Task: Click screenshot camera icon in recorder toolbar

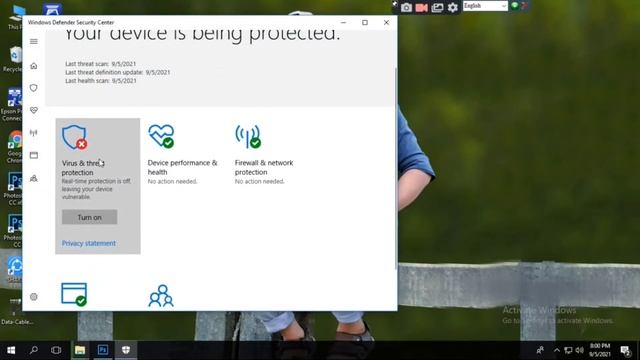Action: 406,7
